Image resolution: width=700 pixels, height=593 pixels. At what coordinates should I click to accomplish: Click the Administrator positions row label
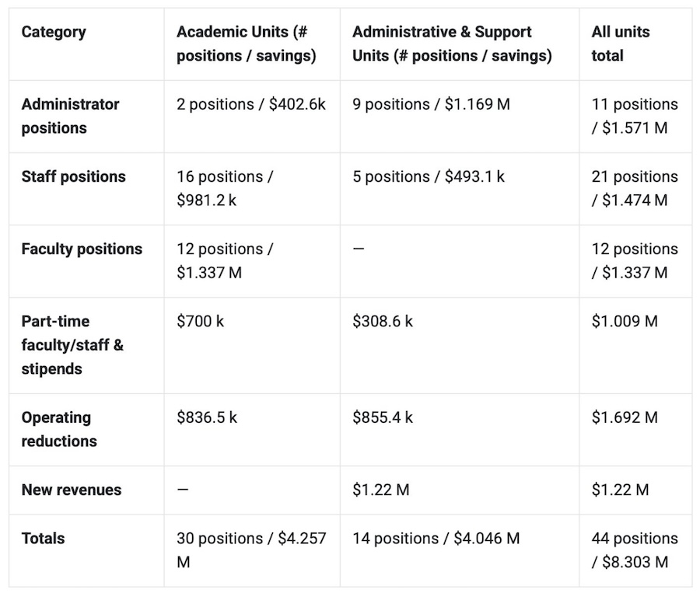[70, 116]
